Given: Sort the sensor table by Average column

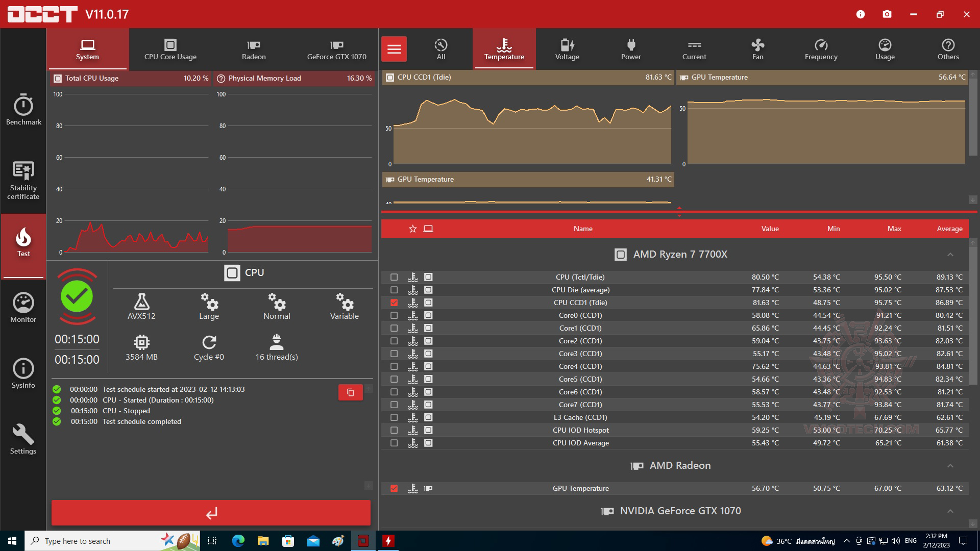Looking at the screenshot, I should click(949, 229).
